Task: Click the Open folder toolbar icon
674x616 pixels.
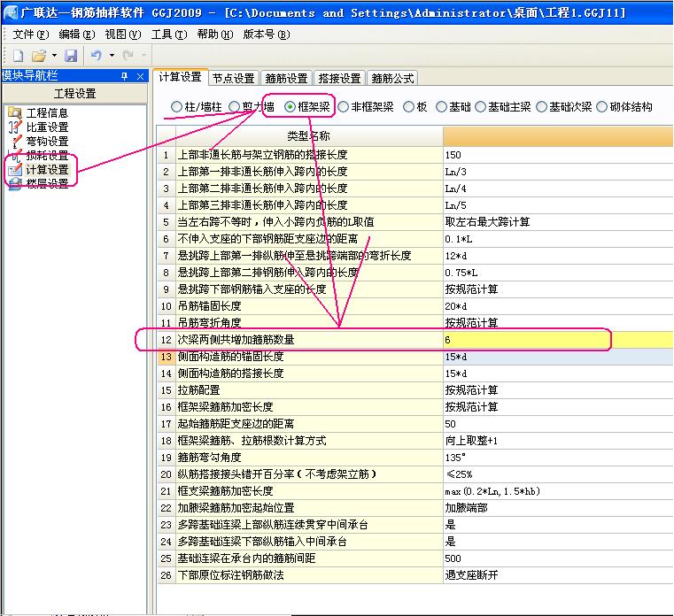Action: point(39,56)
